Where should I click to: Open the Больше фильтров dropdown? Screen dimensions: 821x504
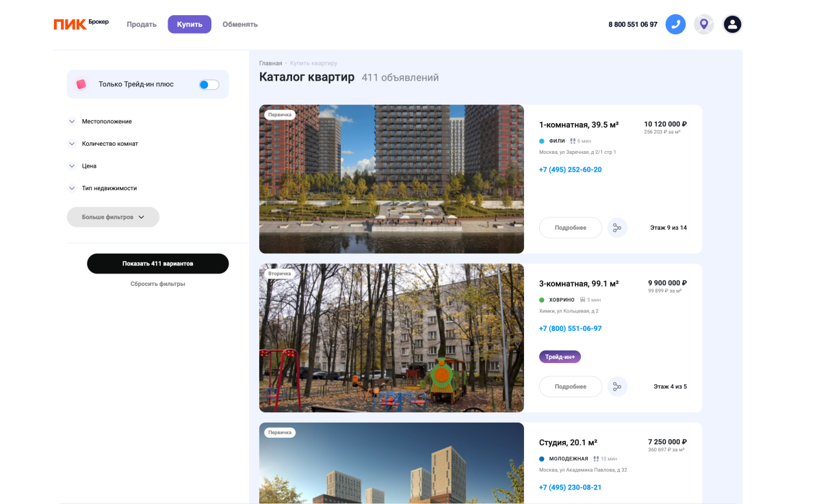click(x=113, y=217)
